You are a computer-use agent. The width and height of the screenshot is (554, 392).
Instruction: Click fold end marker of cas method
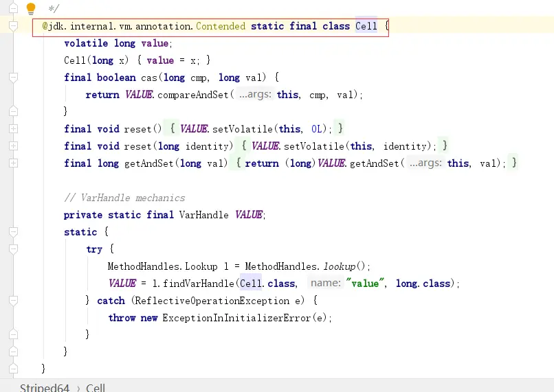pyautogui.click(x=14, y=111)
